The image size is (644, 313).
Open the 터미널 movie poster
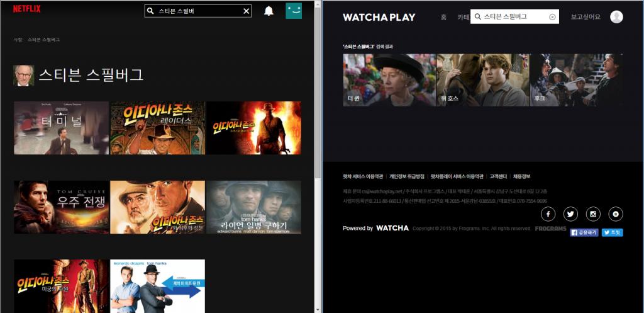61,128
